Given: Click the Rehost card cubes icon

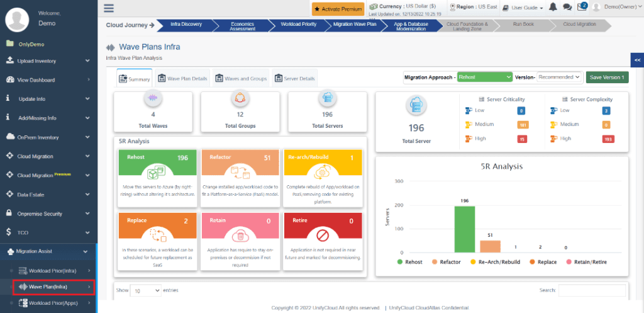Looking at the screenshot, I should [156, 171].
